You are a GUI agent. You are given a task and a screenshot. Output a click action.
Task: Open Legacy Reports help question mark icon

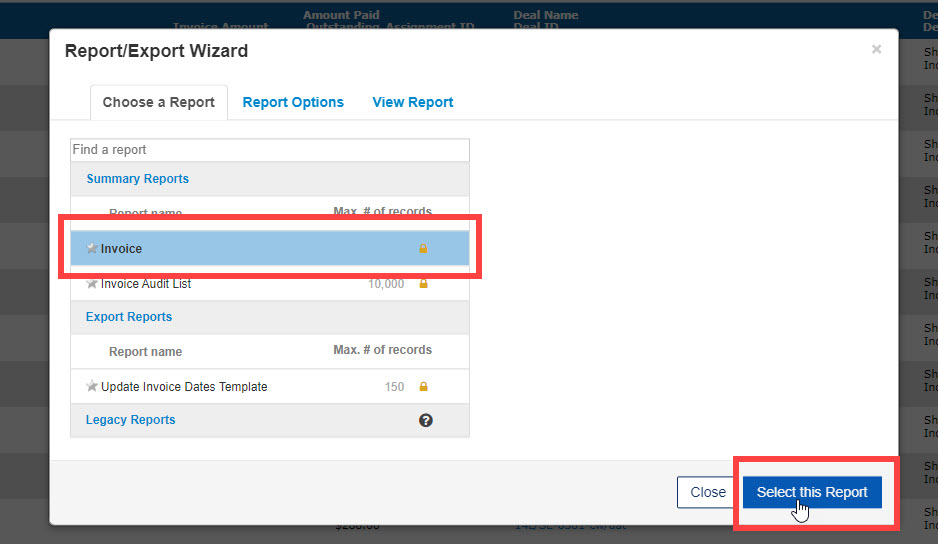(x=425, y=421)
